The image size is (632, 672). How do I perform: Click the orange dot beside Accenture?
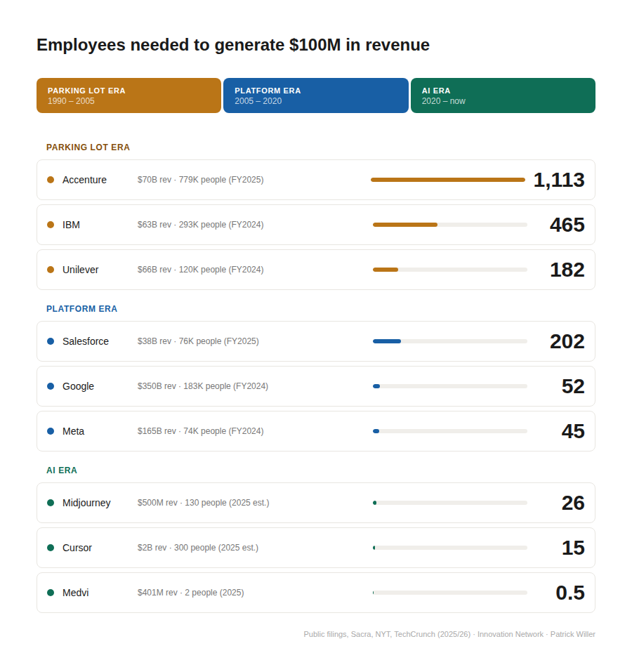(51, 180)
